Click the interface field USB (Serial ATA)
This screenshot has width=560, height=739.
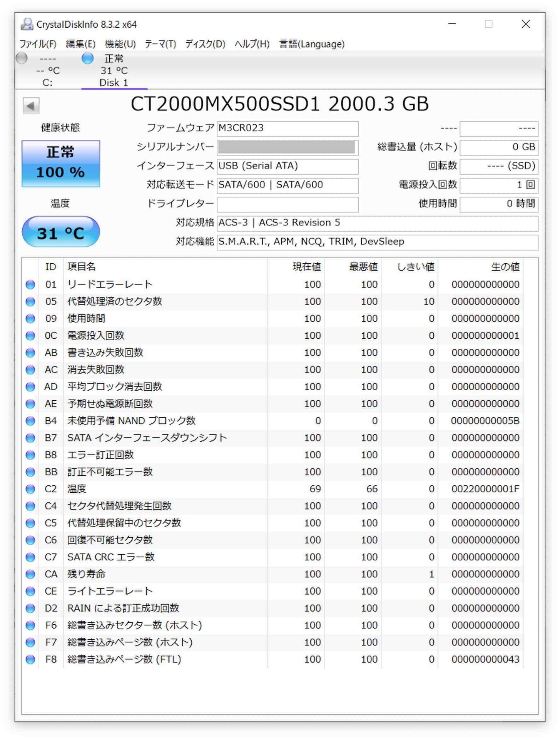tap(288, 166)
